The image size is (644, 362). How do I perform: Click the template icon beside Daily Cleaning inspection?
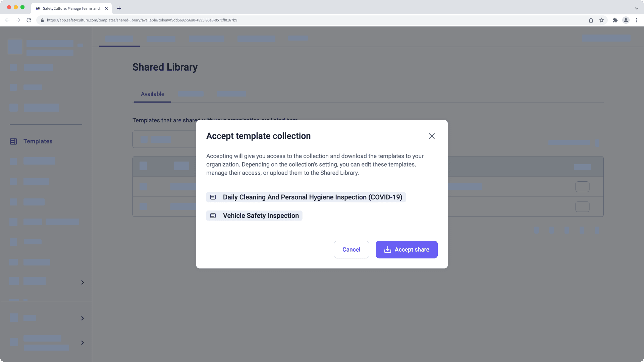[x=213, y=197]
